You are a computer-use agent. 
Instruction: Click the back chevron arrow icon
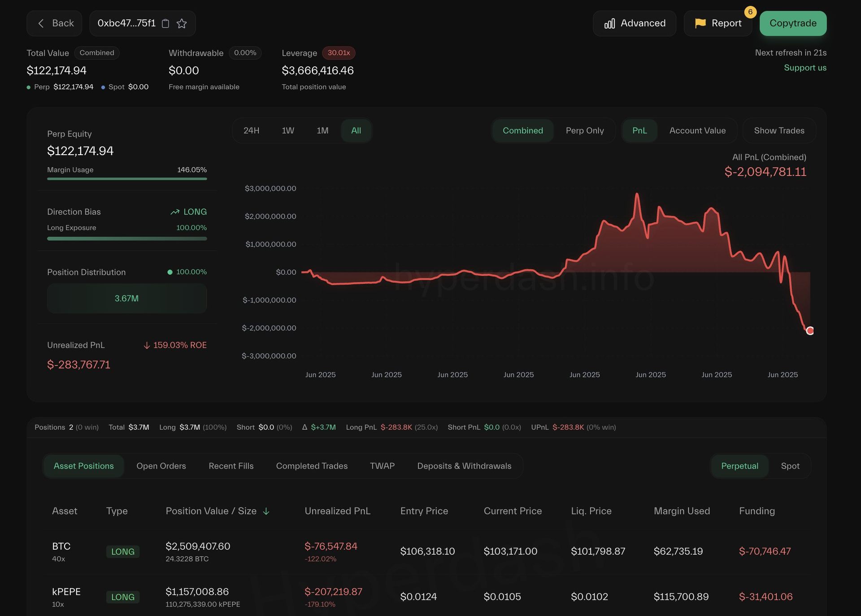click(x=41, y=23)
